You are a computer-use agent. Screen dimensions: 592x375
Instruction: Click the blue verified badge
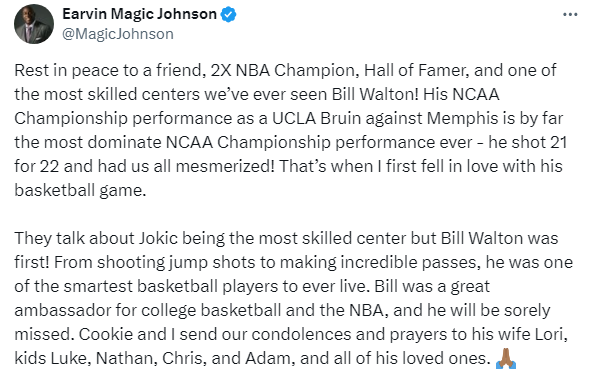[x=228, y=14]
